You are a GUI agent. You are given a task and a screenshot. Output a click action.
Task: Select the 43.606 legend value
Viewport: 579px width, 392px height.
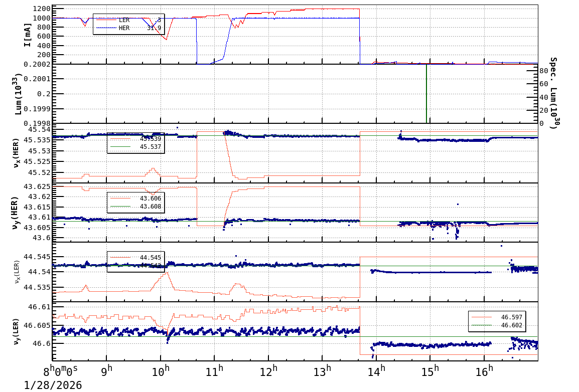pyautogui.click(x=151, y=199)
